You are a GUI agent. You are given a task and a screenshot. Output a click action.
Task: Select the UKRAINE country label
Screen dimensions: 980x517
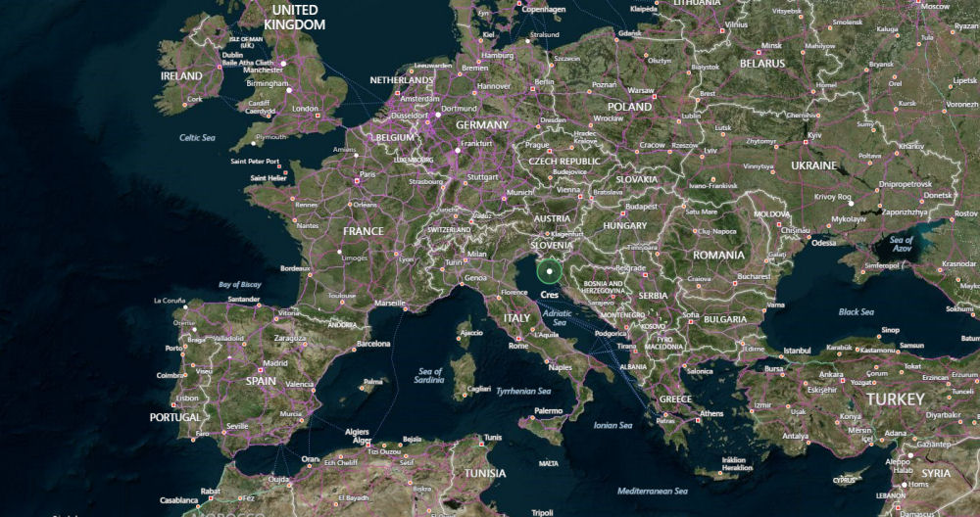(814, 165)
